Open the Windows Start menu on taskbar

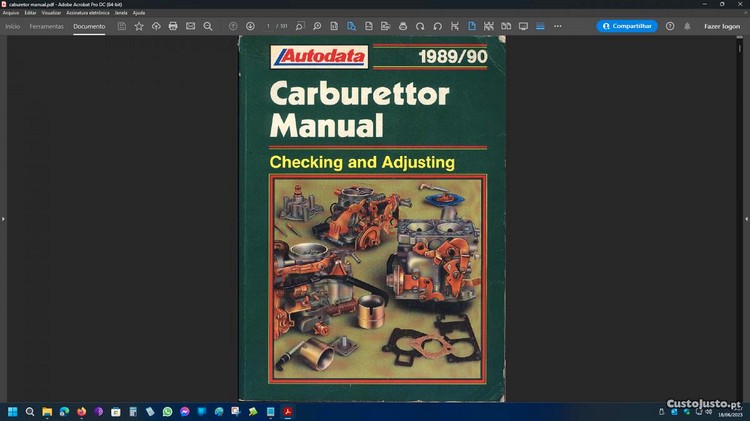click(x=13, y=411)
